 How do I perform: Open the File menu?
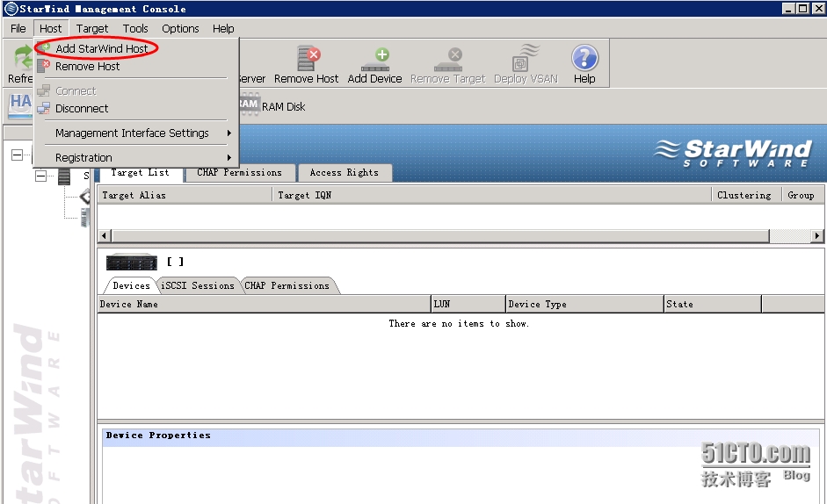pos(18,28)
